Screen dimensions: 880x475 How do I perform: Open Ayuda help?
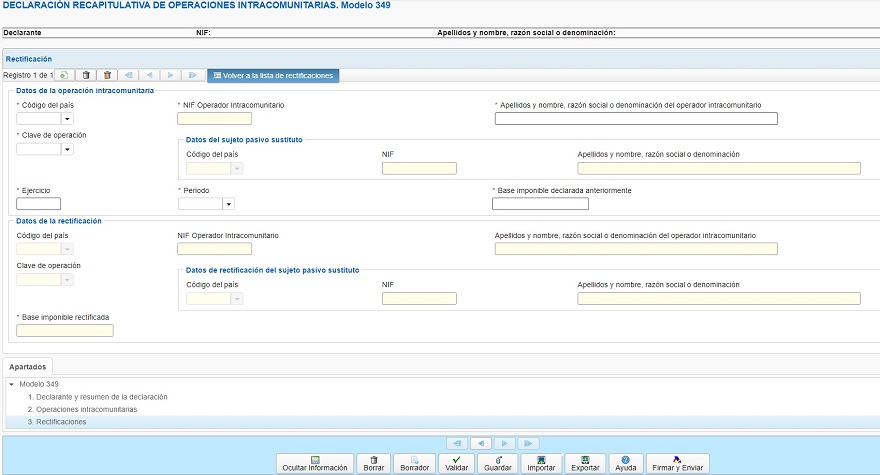point(626,464)
